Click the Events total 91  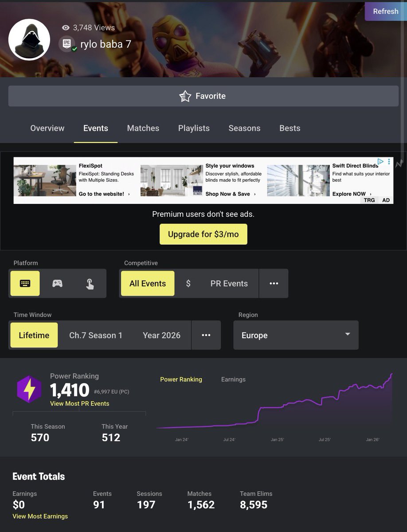[99, 505]
